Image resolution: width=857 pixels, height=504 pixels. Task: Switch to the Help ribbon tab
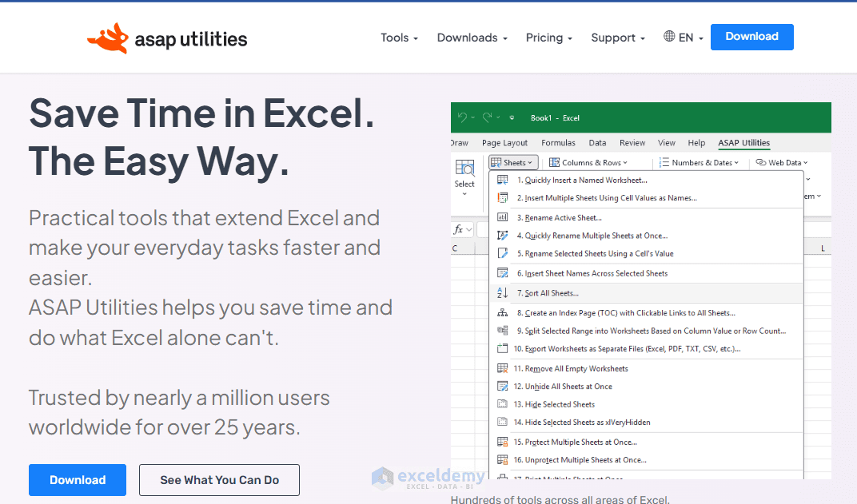pyautogui.click(x=696, y=142)
